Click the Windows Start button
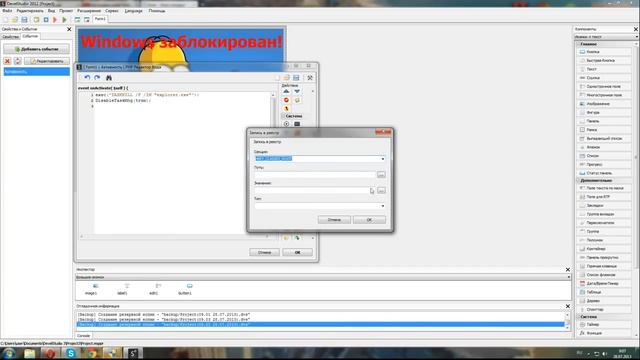640x360 pixels. pyautogui.click(x=9, y=353)
